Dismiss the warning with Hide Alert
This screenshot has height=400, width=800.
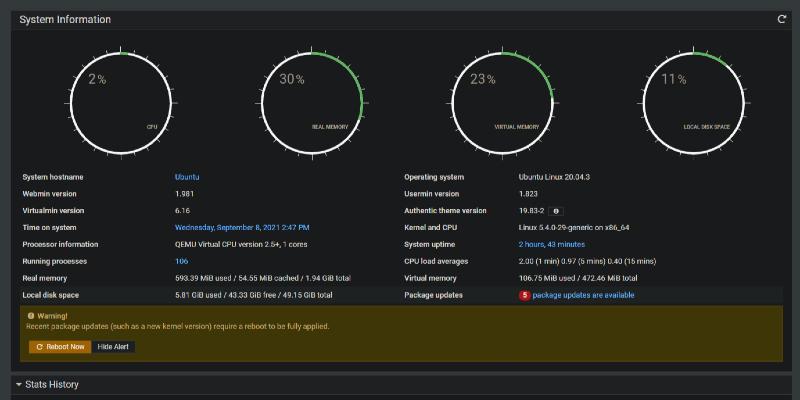tap(113, 347)
